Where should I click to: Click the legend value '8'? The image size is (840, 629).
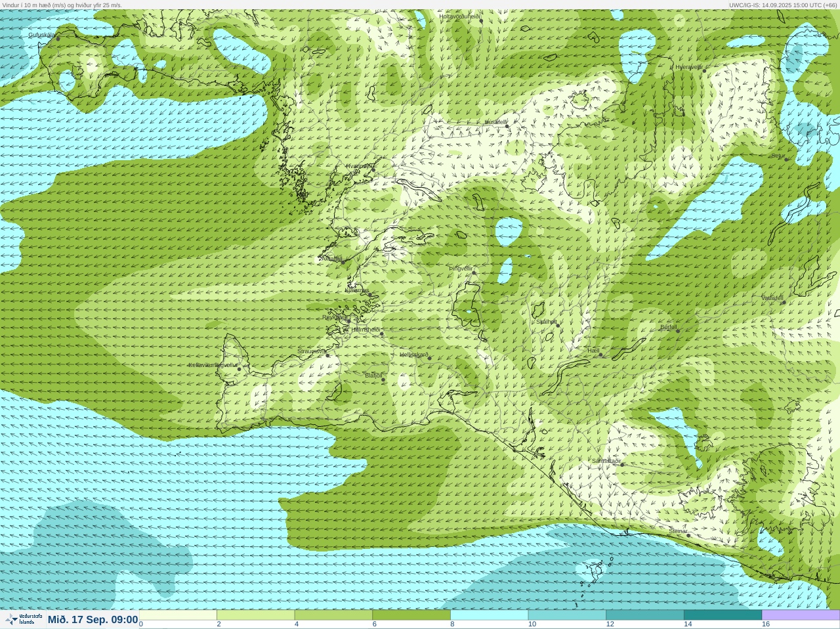tap(453, 624)
